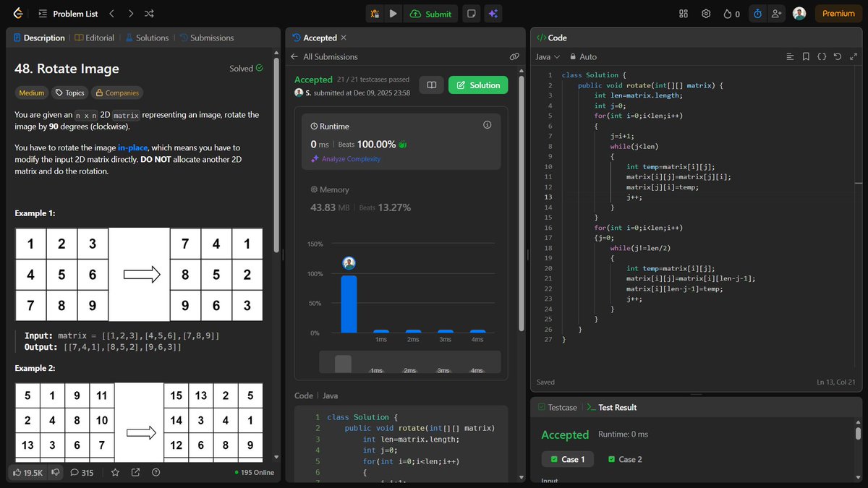Bookmark the code with the ribbon icon

[806, 56]
